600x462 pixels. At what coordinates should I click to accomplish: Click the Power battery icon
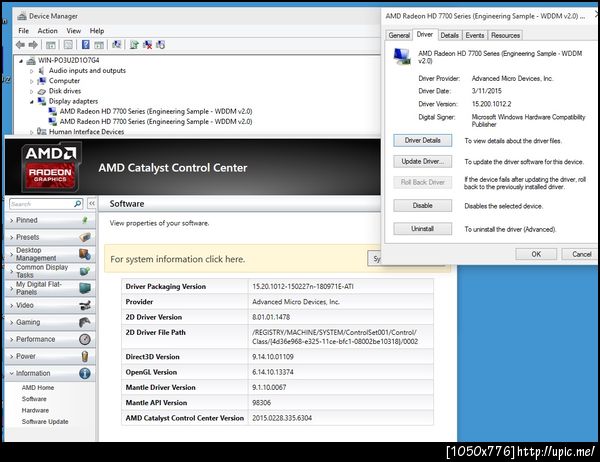pyautogui.click(x=85, y=356)
